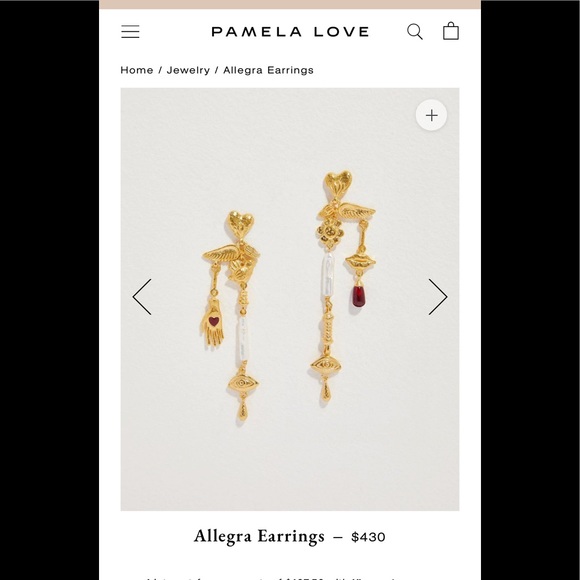Image resolution: width=580 pixels, height=580 pixels.
Task: Go to Home breadcrumb link
Action: pyautogui.click(x=137, y=70)
